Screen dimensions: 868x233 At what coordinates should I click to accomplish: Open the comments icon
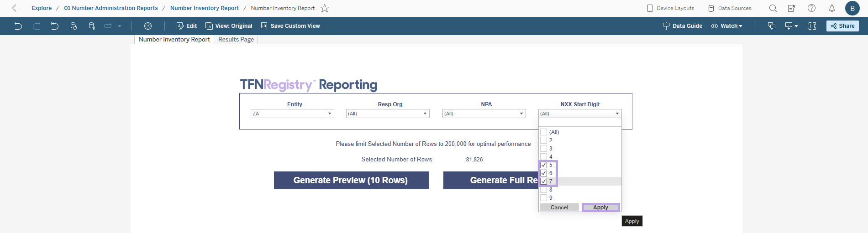tap(772, 26)
